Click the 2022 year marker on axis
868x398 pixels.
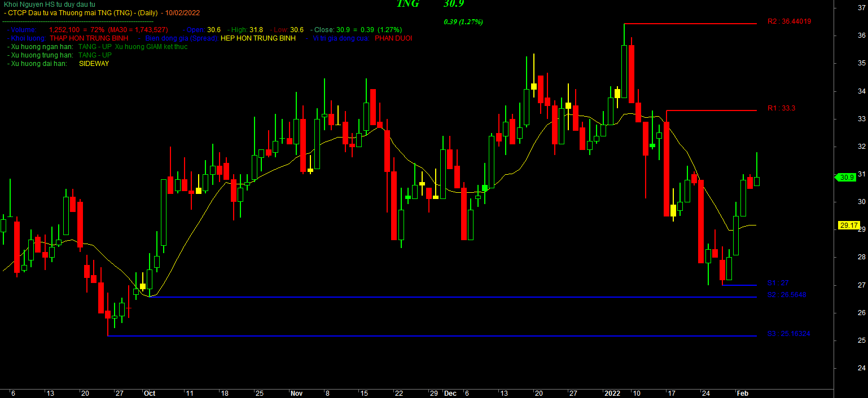tap(612, 393)
